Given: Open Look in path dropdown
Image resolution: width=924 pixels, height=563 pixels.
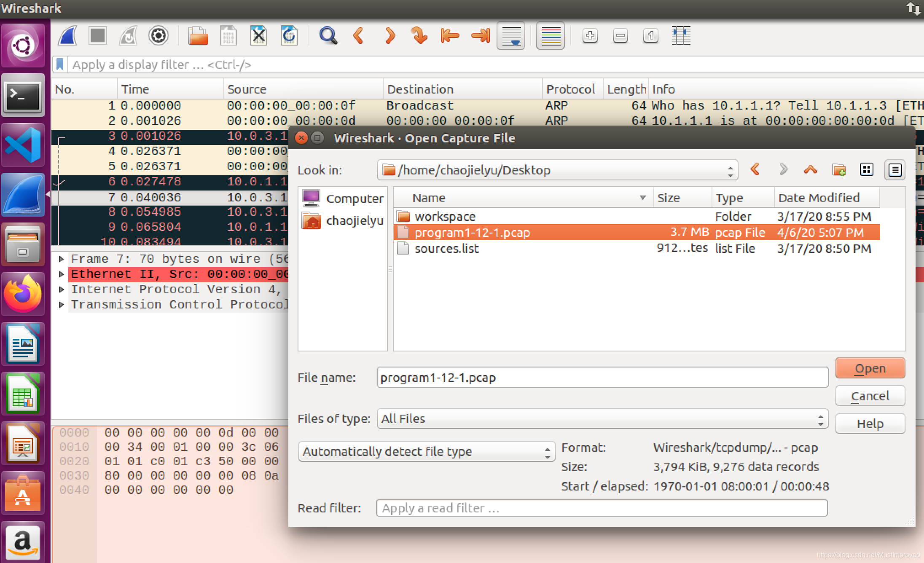Looking at the screenshot, I should coord(557,170).
